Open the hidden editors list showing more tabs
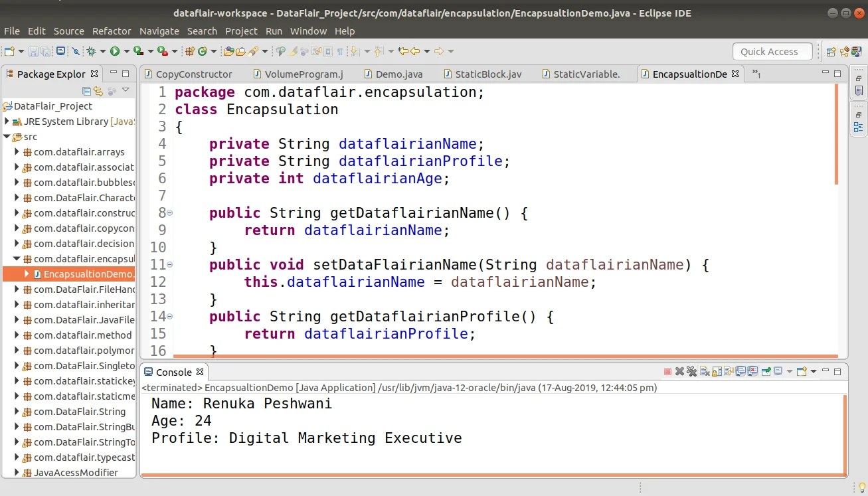868x496 pixels. [x=756, y=74]
